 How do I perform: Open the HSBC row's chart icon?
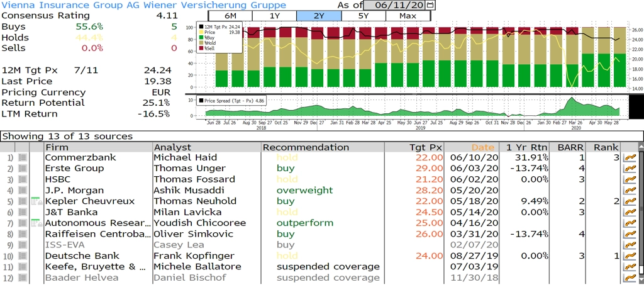(628, 179)
